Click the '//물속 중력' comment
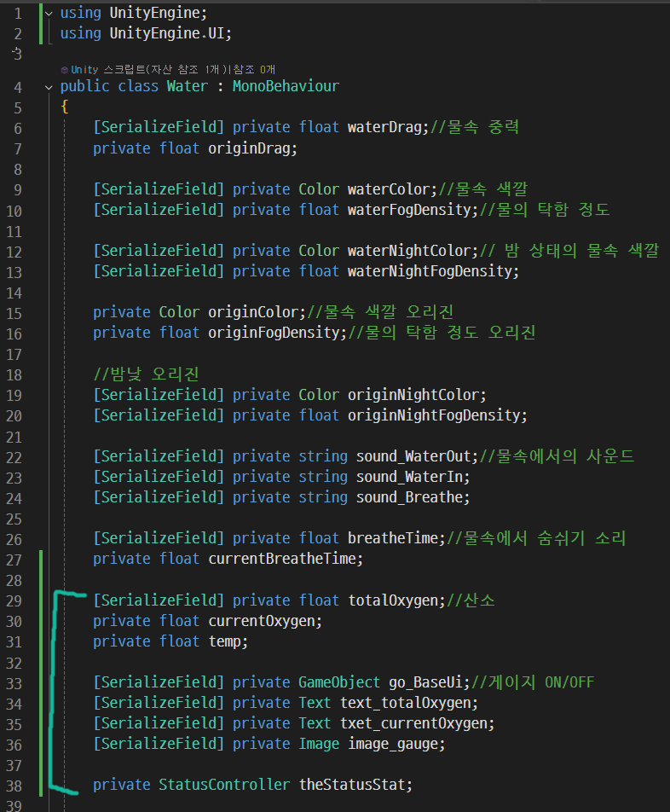This screenshot has width=670, height=812. pyautogui.click(x=475, y=127)
